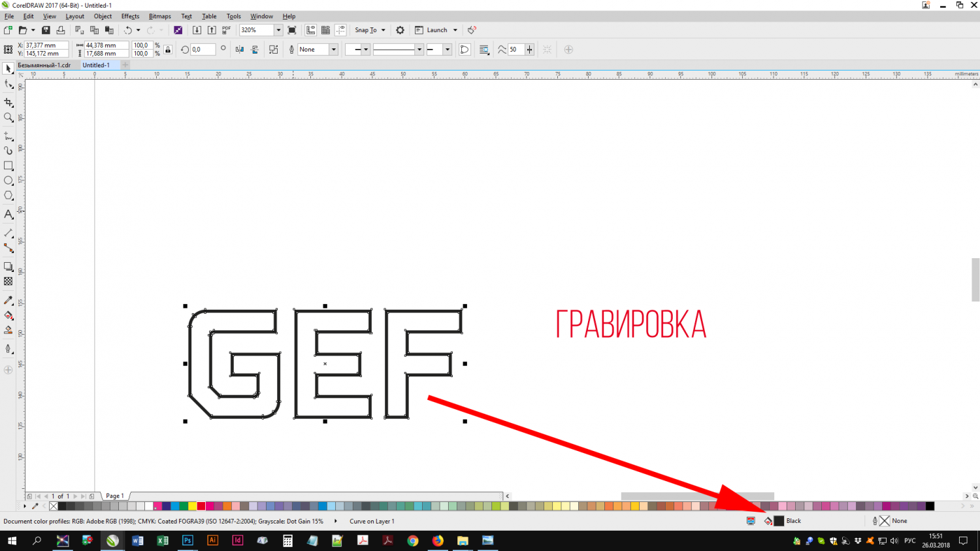Click the outline None indicator in status bar

(x=885, y=521)
